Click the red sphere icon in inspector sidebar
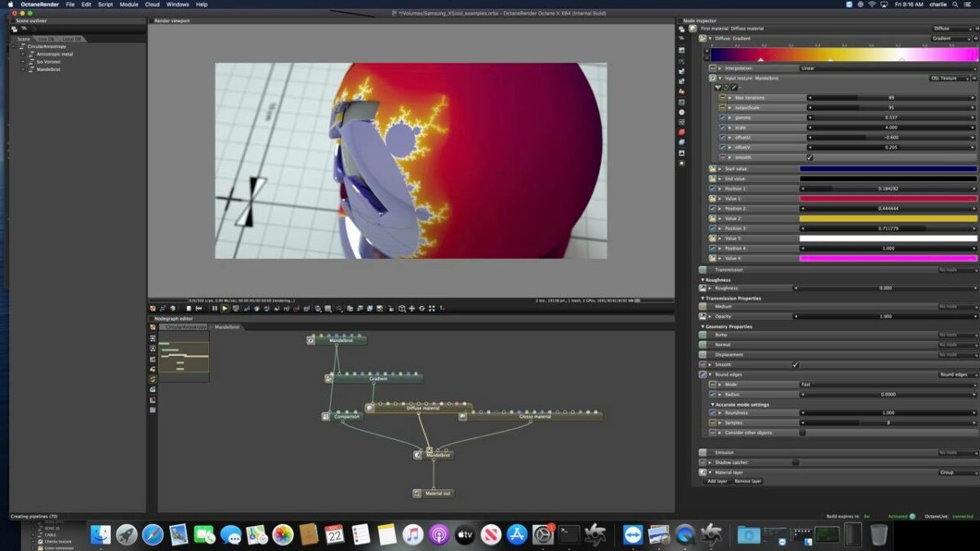 pyautogui.click(x=681, y=132)
